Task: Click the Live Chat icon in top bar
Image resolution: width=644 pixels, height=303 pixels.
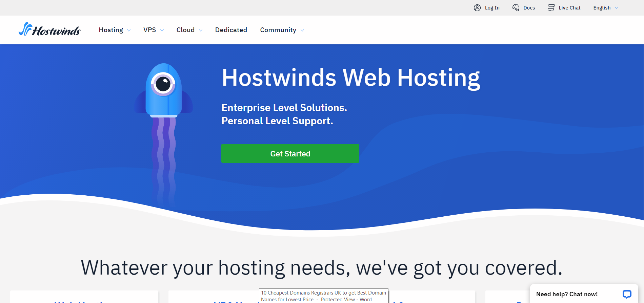Action: point(551,8)
